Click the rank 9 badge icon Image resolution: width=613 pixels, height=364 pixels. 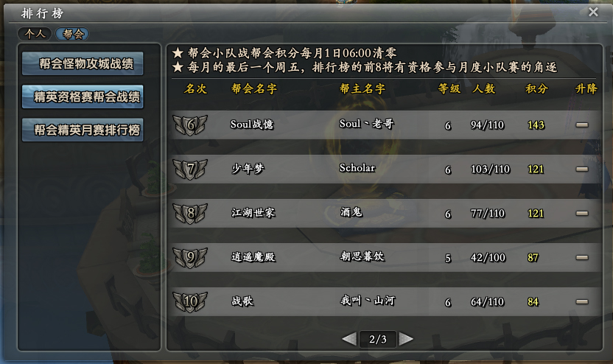190,257
